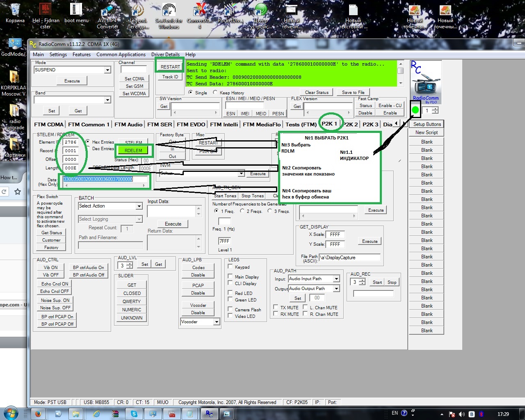Open the GodMode desktop icon

14,48
